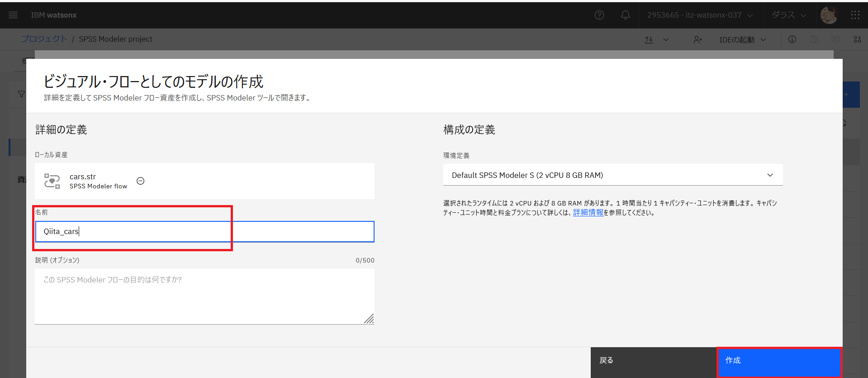Open the project information icon
The height and width of the screenshot is (378, 868).
(792, 39)
